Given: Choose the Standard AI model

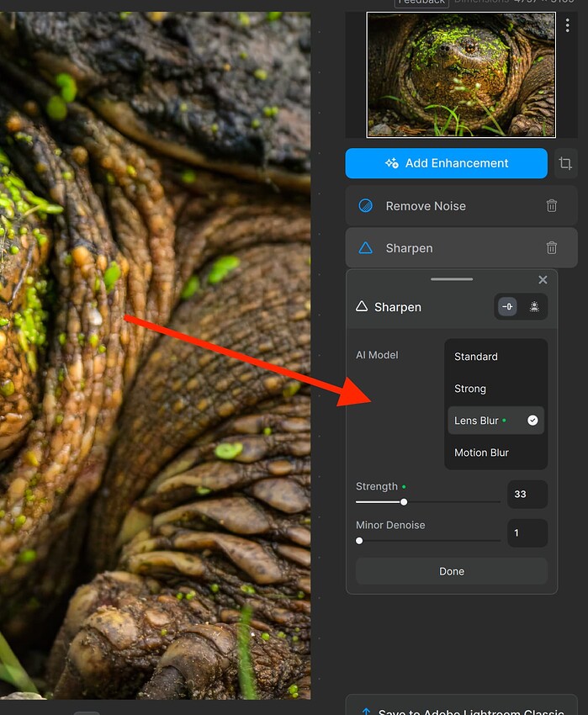Looking at the screenshot, I should tap(476, 357).
